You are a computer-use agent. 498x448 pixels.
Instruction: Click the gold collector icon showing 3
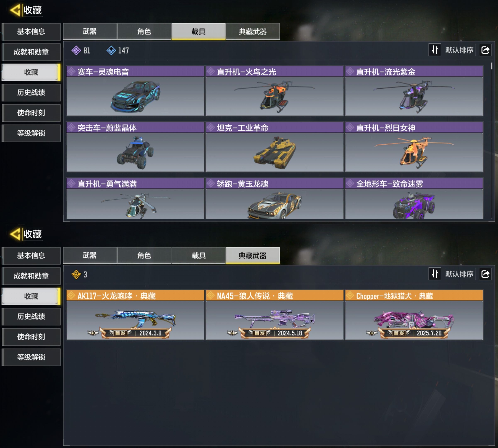click(76, 274)
